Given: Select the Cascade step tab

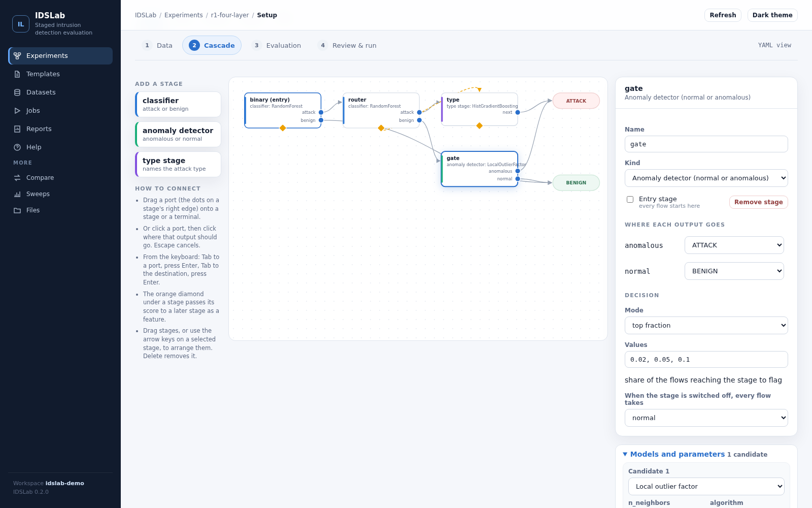Looking at the screenshot, I should click(x=212, y=46).
